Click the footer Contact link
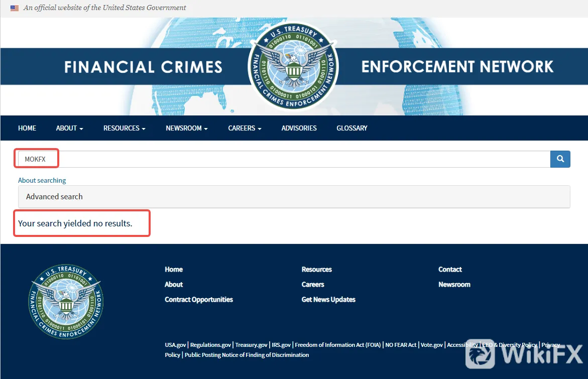 click(x=450, y=269)
